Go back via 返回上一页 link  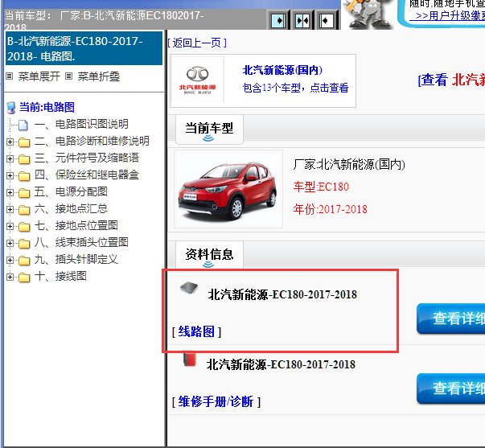(197, 43)
